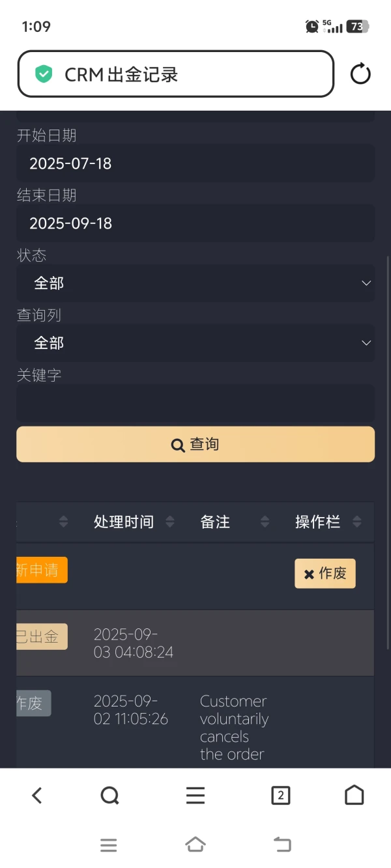This screenshot has height=868, width=391.
Task: Select the 备注 column header
Action: coord(215,521)
